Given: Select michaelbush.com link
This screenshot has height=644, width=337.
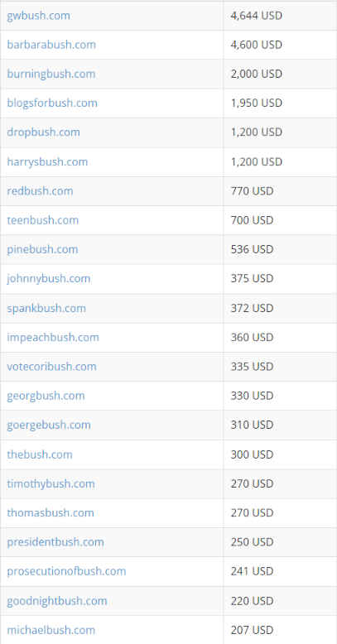Looking at the screenshot, I should click(x=51, y=630).
